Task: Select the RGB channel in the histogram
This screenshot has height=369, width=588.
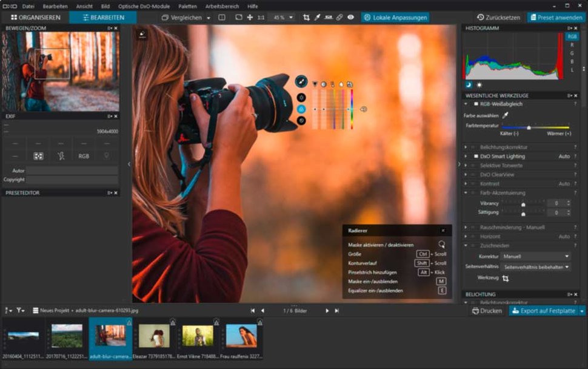Action: 572,36
